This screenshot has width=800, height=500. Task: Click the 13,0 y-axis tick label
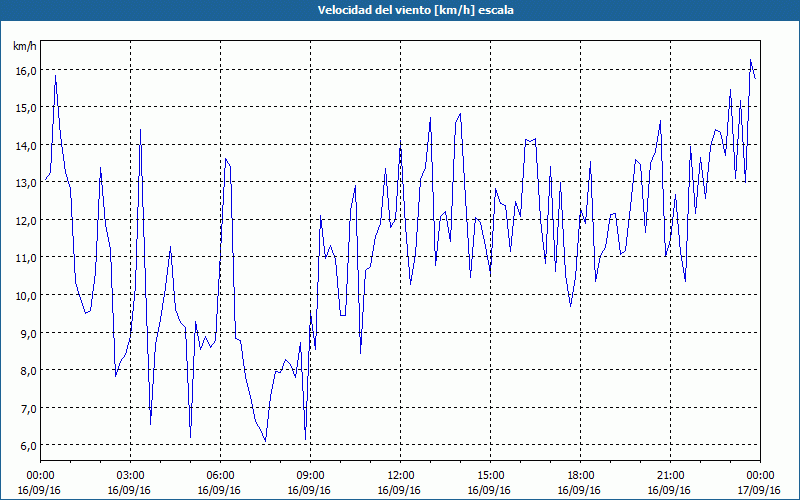pyautogui.click(x=26, y=183)
